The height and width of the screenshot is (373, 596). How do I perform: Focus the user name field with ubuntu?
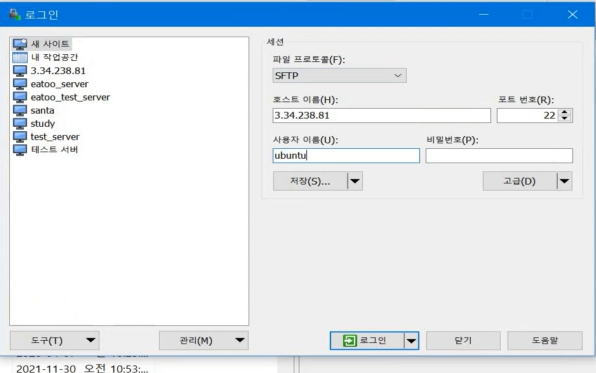point(346,156)
